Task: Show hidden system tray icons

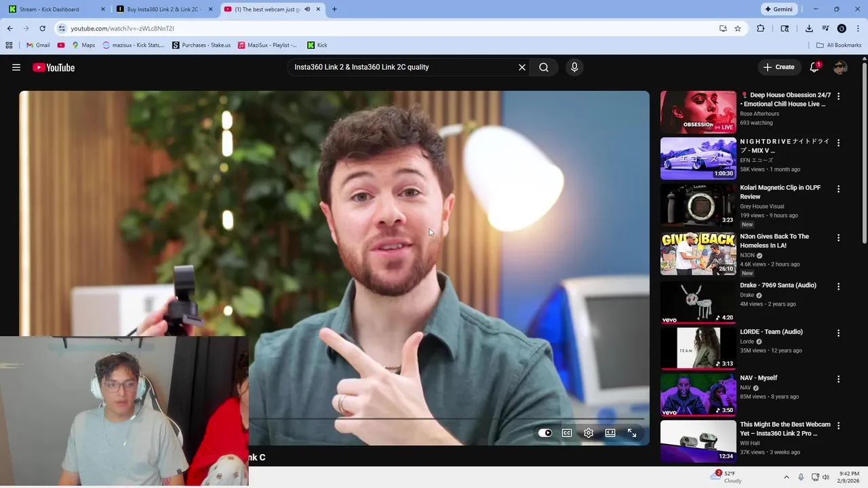Action: tap(787, 477)
